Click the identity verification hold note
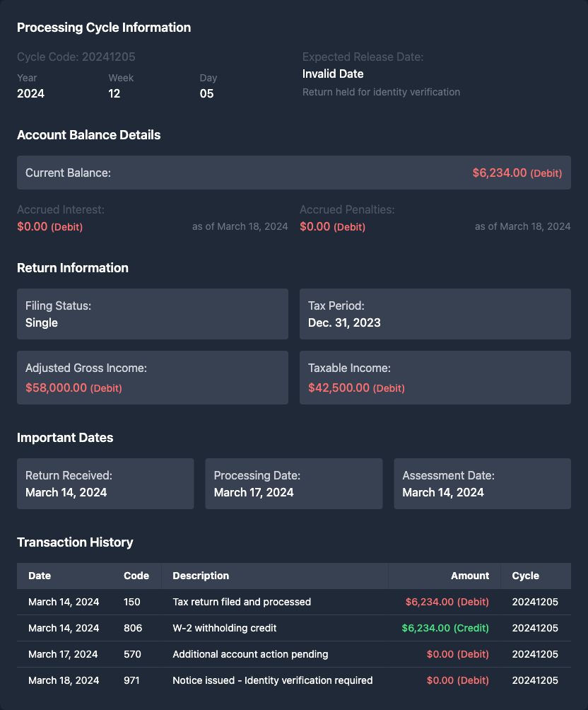588x710 pixels. [381, 92]
